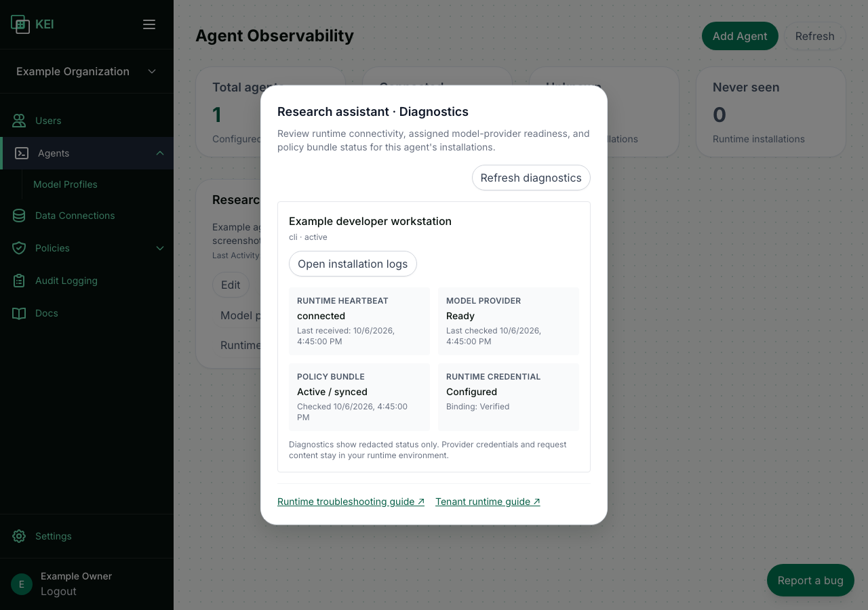The width and height of the screenshot is (868, 610).
Task: Click the Edit button behind dialog
Action: click(231, 285)
